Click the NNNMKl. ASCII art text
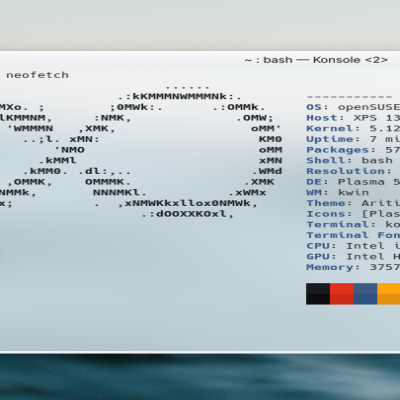Image resolution: width=400 pixels, height=400 pixels. [x=119, y=193]
